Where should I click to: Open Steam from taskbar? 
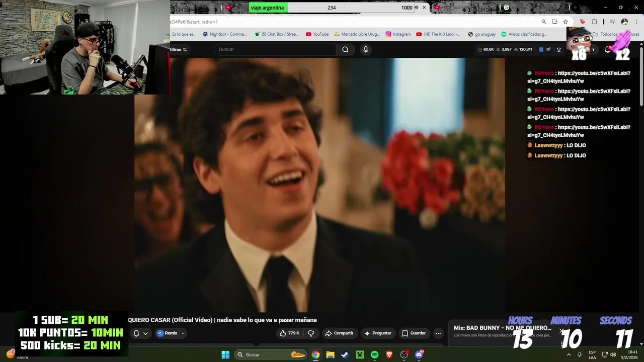[345, 354]
